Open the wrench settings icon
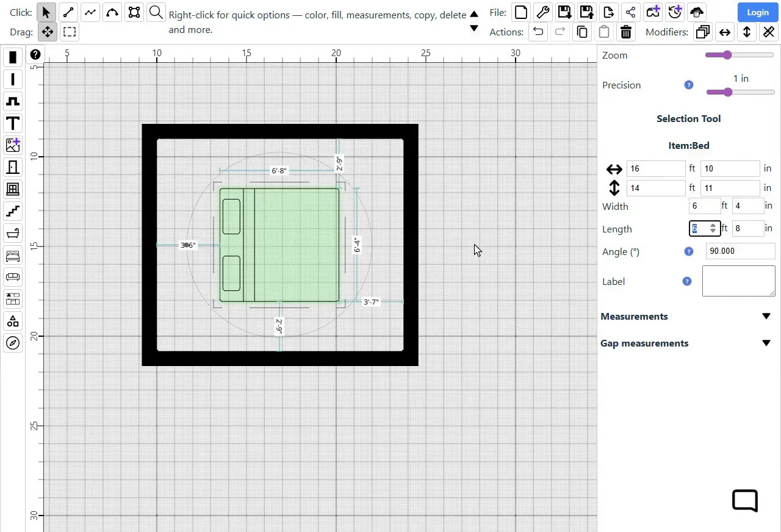781x532 pixels. click(x=542, y=12)
